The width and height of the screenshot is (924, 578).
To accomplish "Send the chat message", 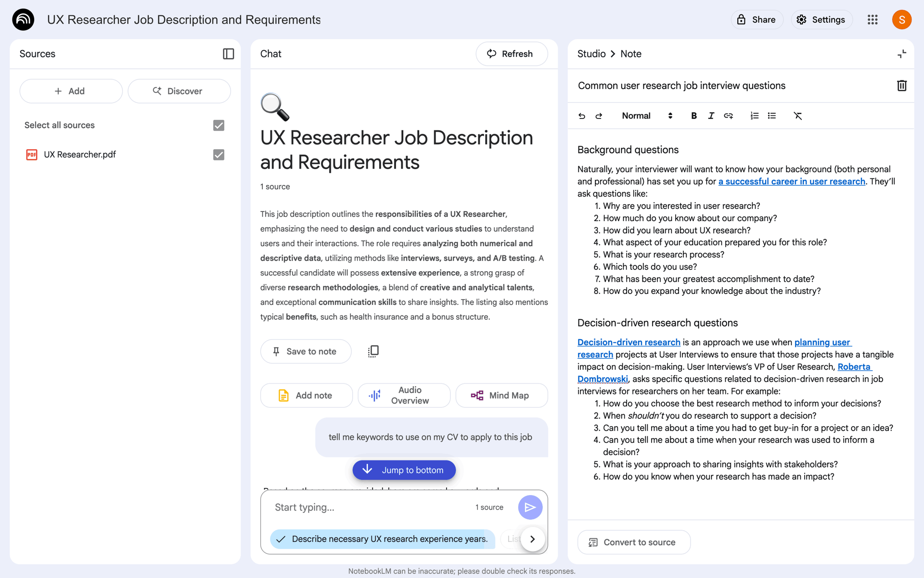I will click(530, 507).
